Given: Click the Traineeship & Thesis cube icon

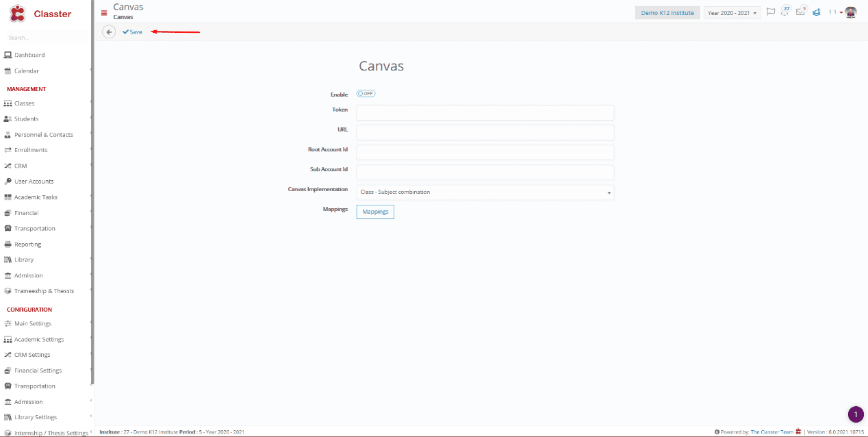Looking at the screenshot, I should pos(8,291).
